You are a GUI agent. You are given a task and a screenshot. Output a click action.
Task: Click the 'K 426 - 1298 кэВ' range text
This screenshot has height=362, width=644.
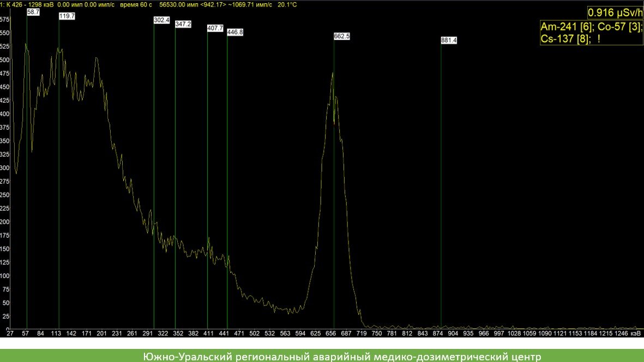[x=30, y=5]
